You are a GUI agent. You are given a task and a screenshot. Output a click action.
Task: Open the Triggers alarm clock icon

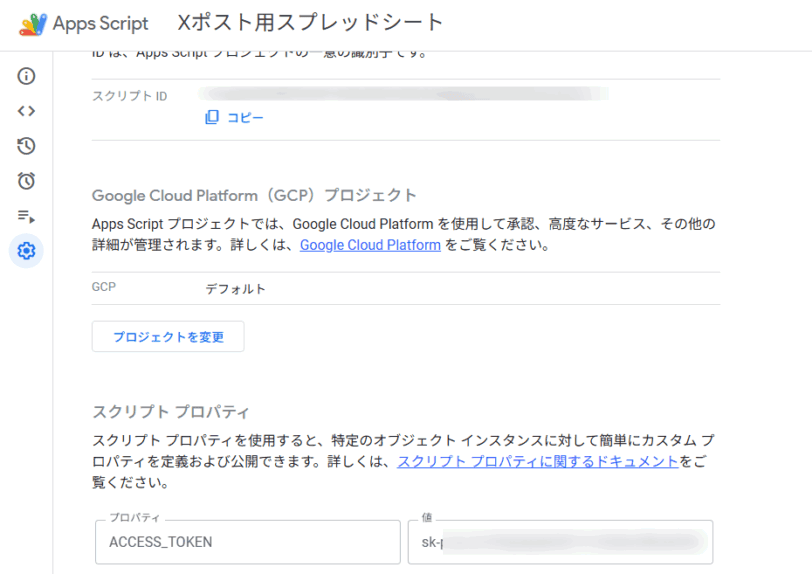[26, 181]
